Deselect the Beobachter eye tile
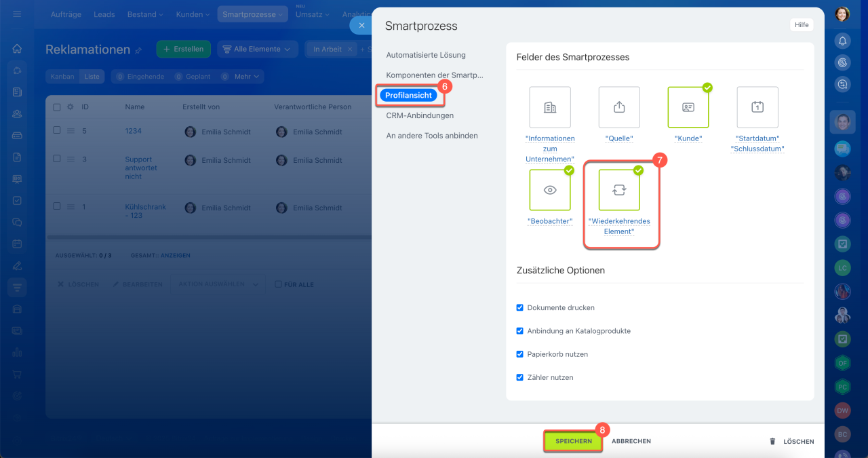Viewport: 868px width, 458px height. [x=550, y=190]
